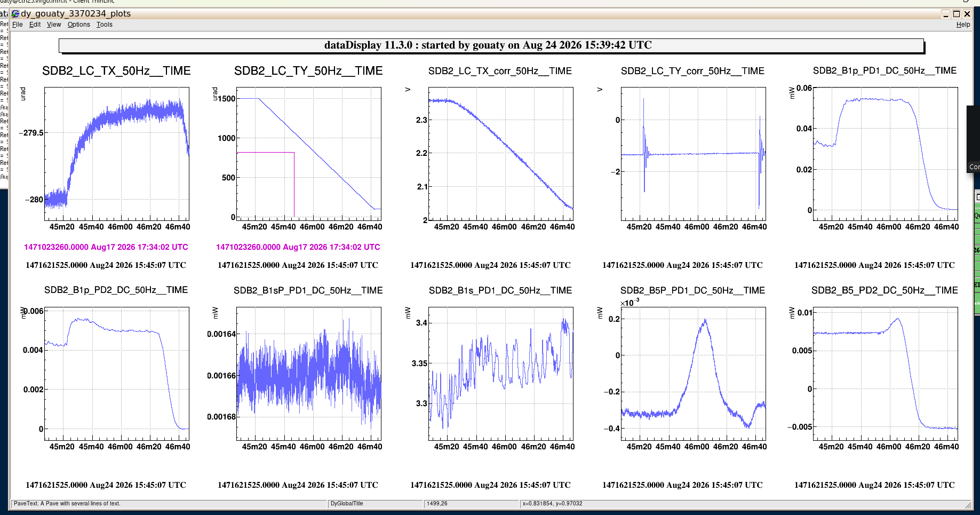This screenshot has height=515, width=980.
Task: Maximize the dy_gouaty plots window
Action: tap(957, 14)
